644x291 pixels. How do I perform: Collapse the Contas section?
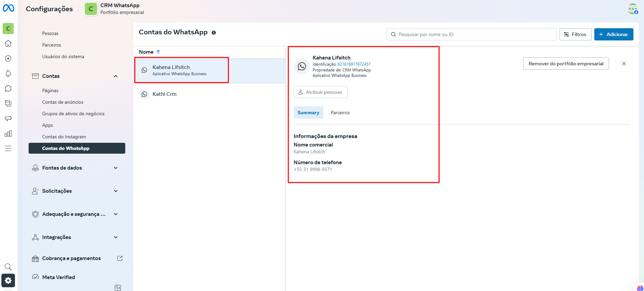[x=116, y=76]
